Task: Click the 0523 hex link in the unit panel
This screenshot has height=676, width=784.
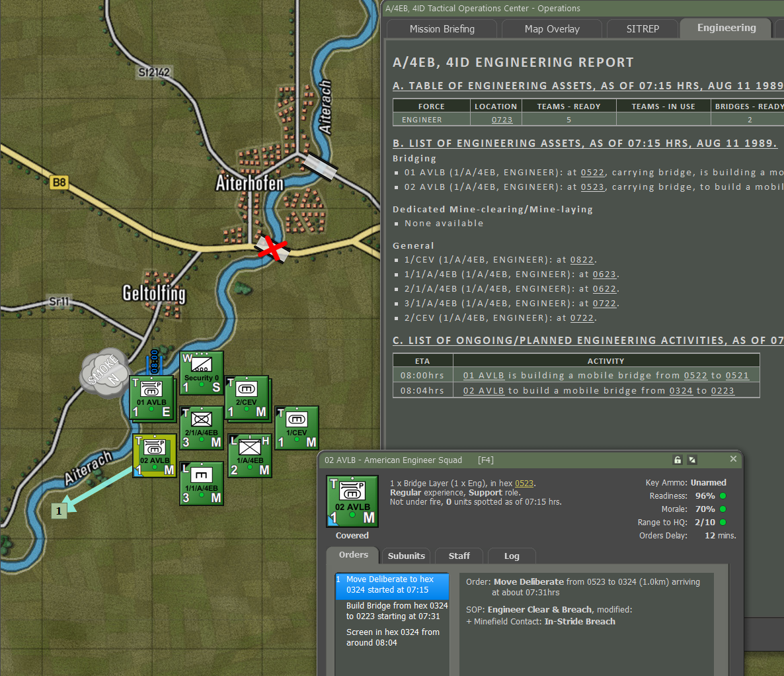Action: [524, 484]
